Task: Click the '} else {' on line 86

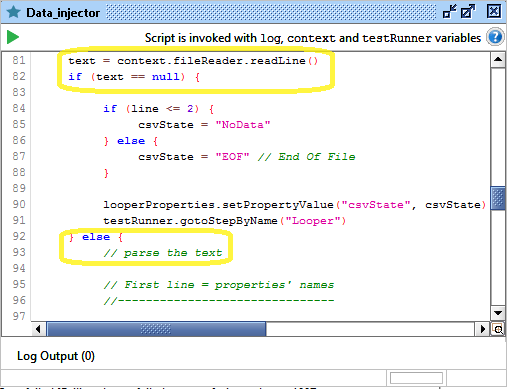Action: point(131,141)
